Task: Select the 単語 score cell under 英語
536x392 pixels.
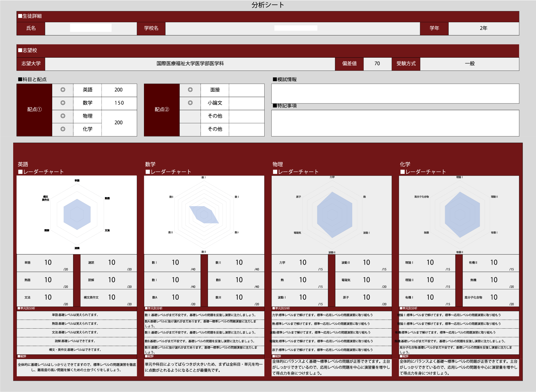Action: pyautogui.click(x=48, y=263)
